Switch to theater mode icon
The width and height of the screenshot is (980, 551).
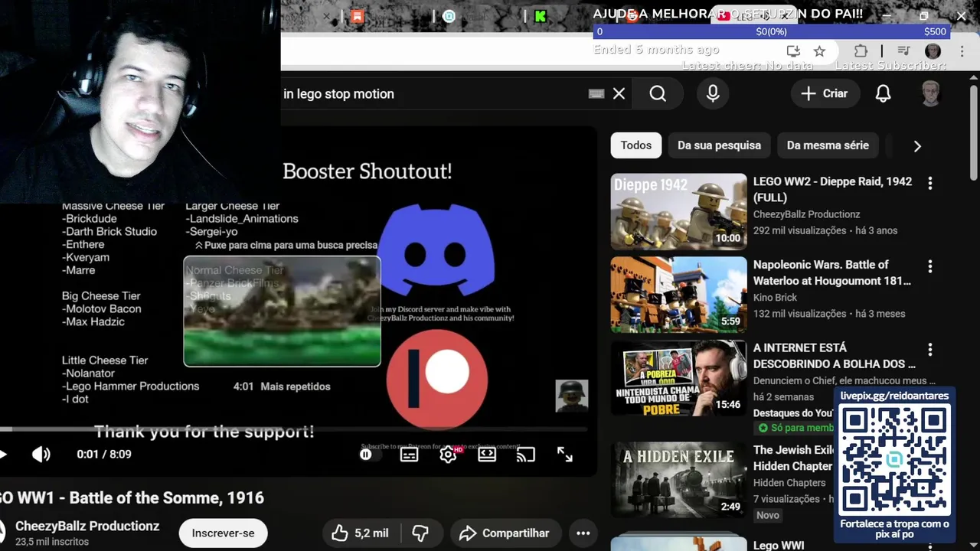[x=487, y=455]
